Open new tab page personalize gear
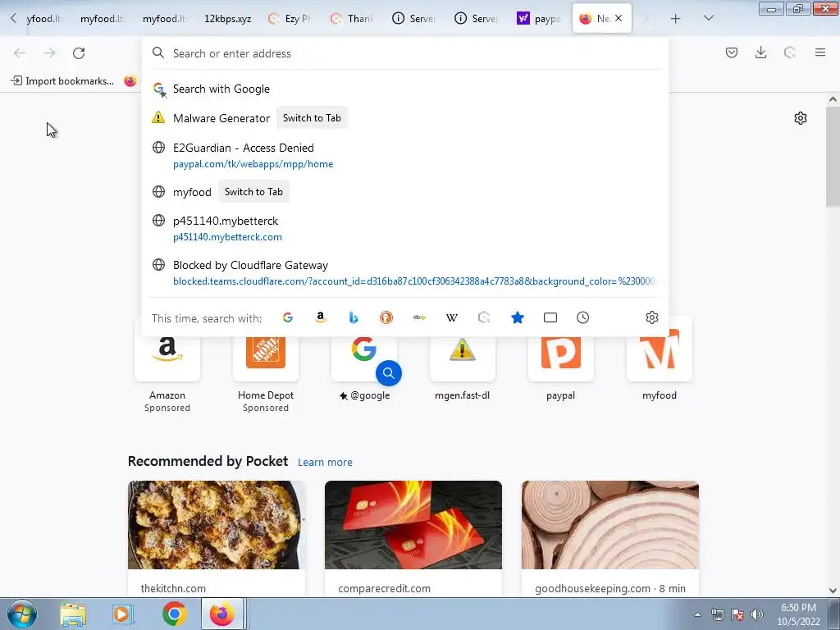Screen dimensions: 840x630 (801, 118)
